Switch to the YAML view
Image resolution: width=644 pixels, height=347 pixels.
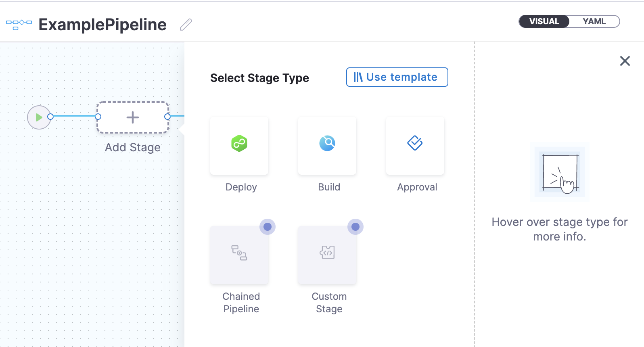[x=594, y=21]
